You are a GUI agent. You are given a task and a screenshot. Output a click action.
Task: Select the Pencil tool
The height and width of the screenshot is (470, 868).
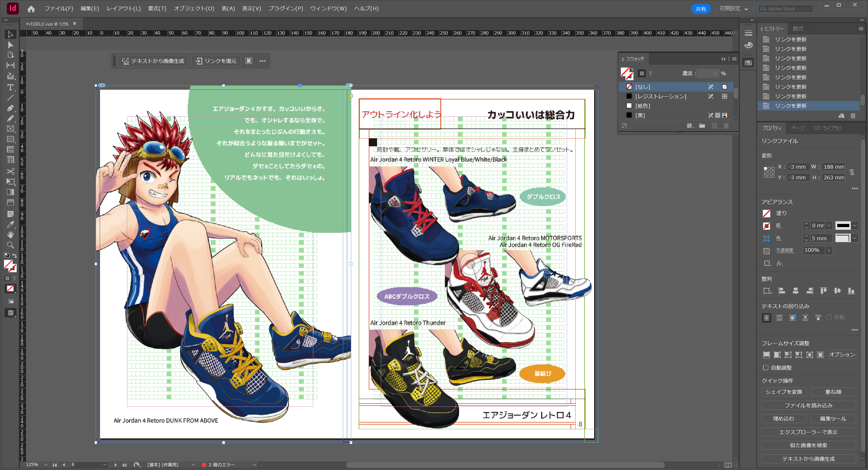[10, 118]
